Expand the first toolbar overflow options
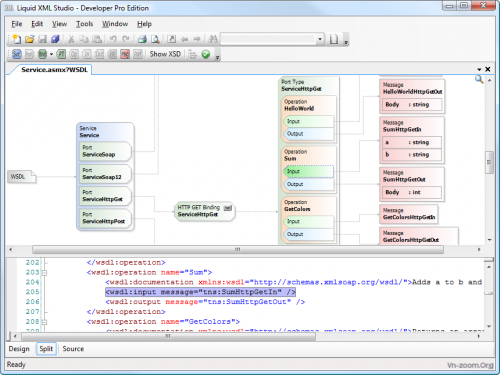 pyautogui.click(x=346, y=42)
